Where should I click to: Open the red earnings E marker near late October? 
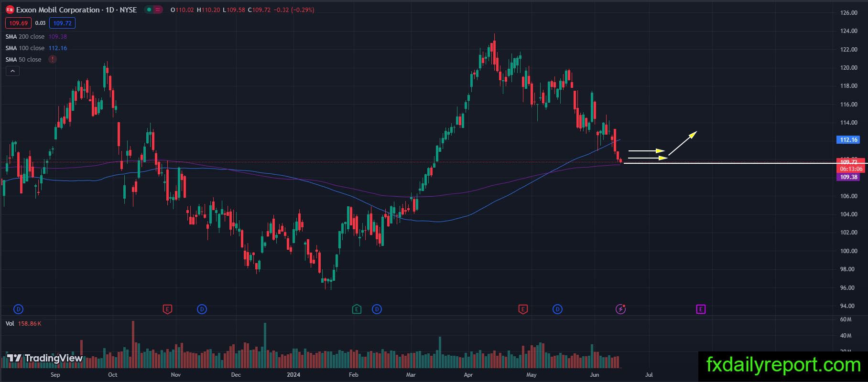pyautogui.click(x=167, y=309)
